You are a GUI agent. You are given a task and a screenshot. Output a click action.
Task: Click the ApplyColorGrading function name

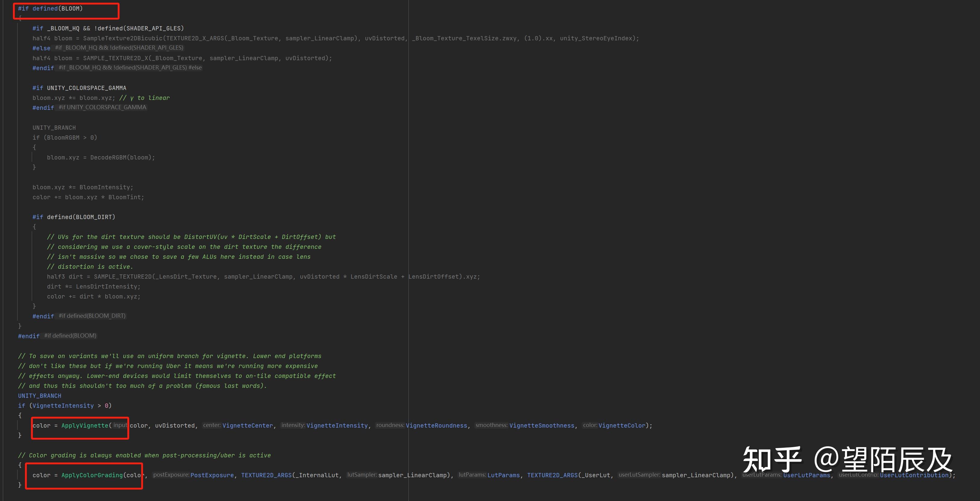coord(92,475)
